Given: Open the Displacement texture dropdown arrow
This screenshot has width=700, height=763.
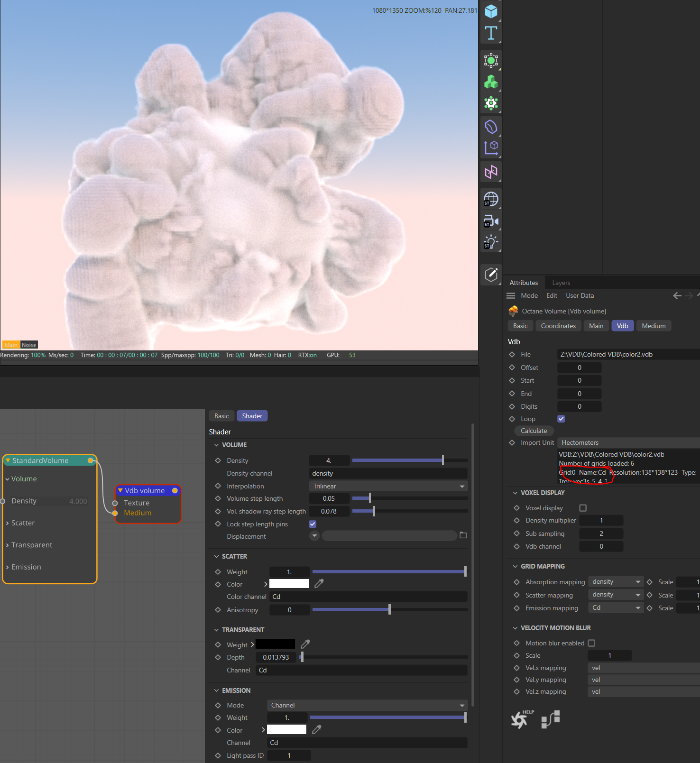Looking at the screenshot, I should [314, 536].
